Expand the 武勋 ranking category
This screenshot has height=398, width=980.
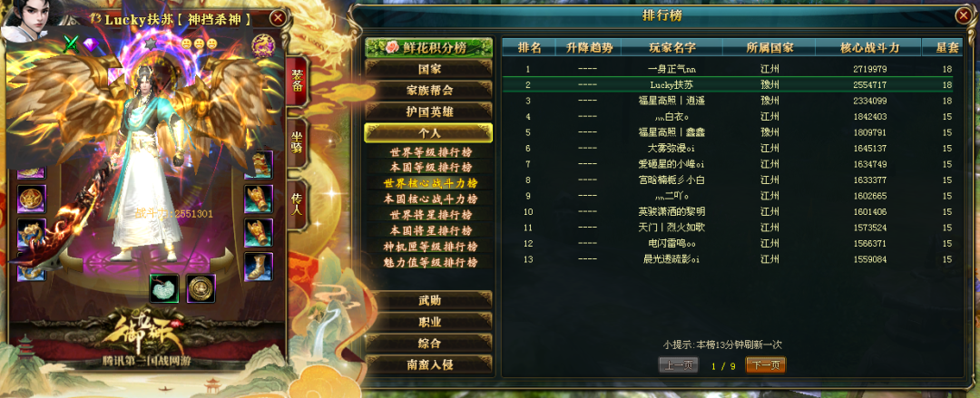pos(428,300)
